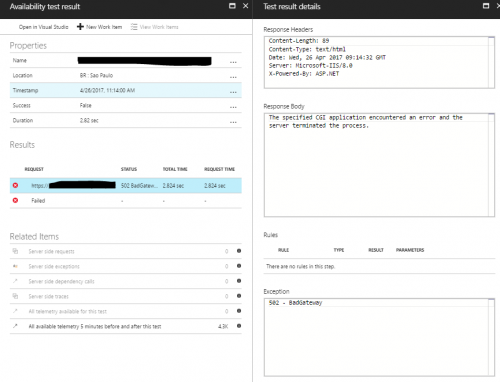Click icon beside Server side requests

click(15, 251)
